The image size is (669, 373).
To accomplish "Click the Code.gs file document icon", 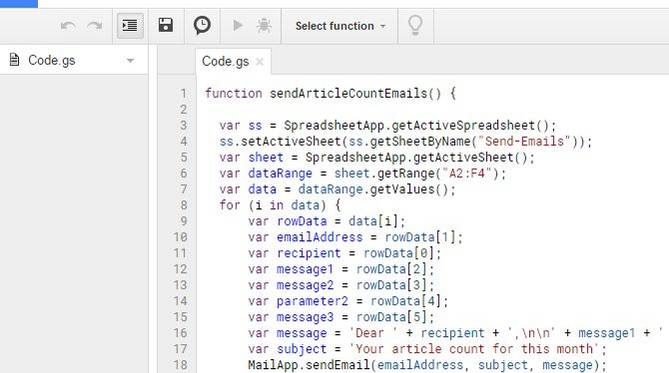I will [x=15, y=60].
